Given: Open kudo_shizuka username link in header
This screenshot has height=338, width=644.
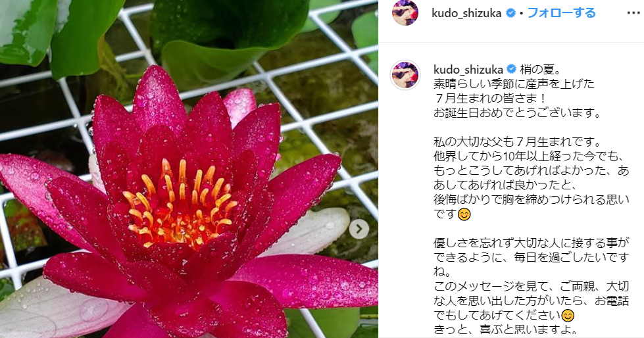Looking at the screenshot, I should 466,13.
